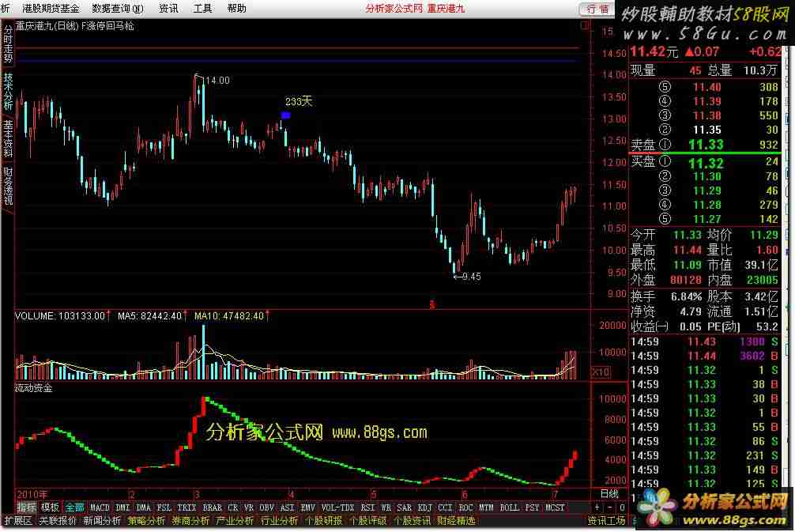Open the 产业分析 link
Screen dimensions: 795x532
pyautogui.click(x=234, y=520)
